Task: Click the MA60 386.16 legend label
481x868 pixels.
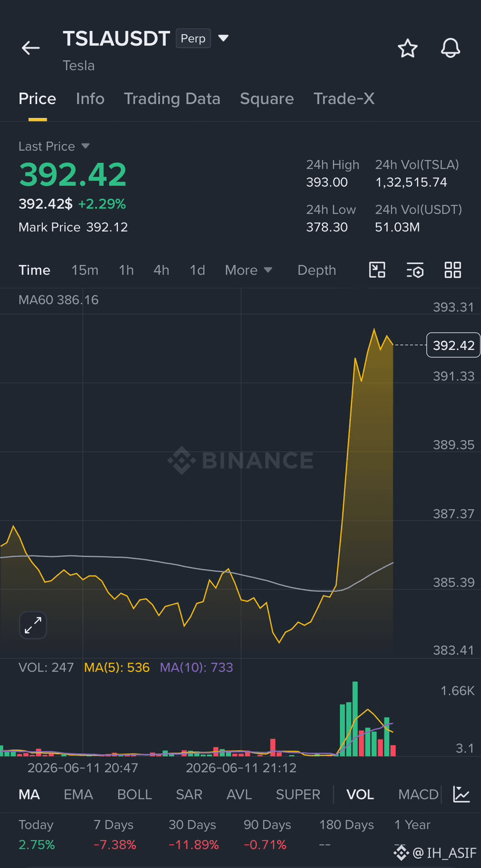Action: [x=59, y=300]
